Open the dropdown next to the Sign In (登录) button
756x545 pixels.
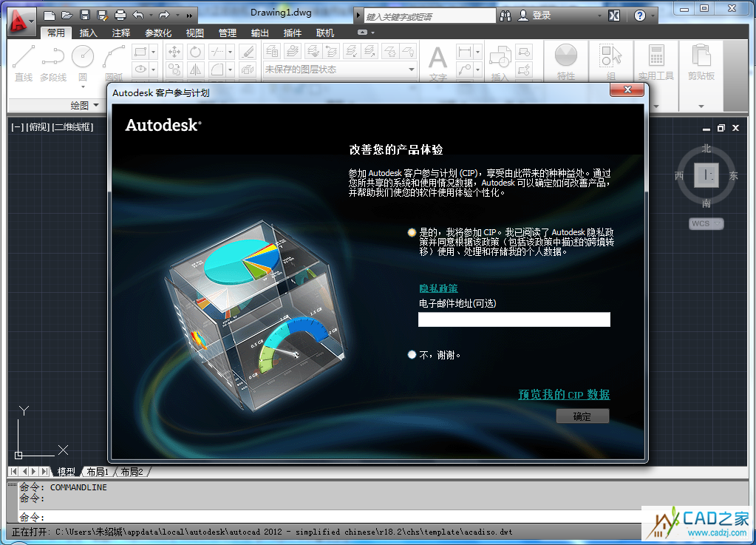600,16
